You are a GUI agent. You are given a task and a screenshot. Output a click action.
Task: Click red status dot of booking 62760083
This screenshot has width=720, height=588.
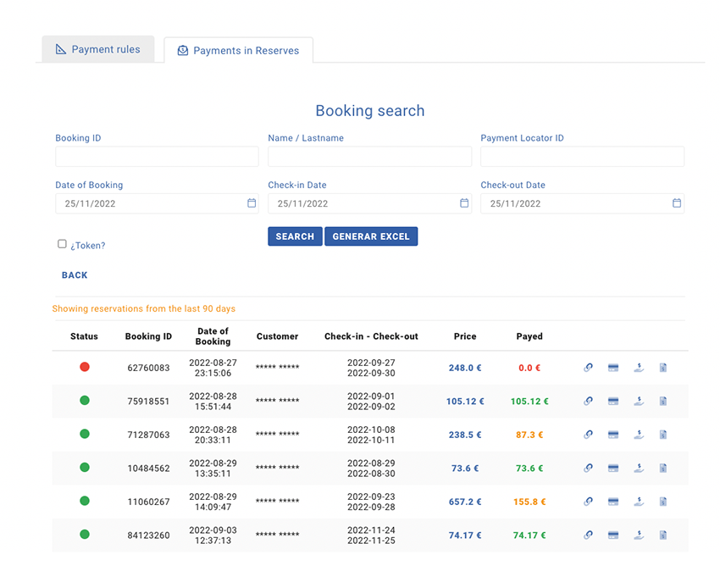85,367
